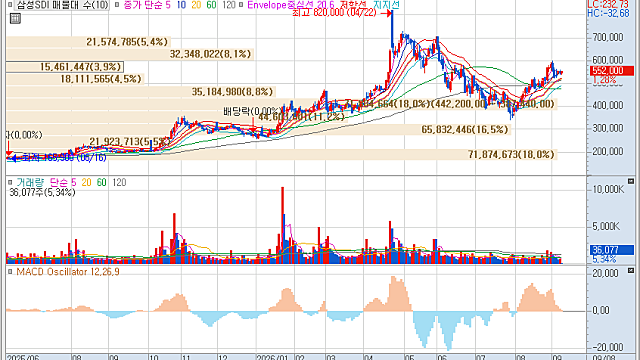Screen dimensions: 640x360
Task: Select the 거래량 volume indicator label
Action: tap(30, 182)
